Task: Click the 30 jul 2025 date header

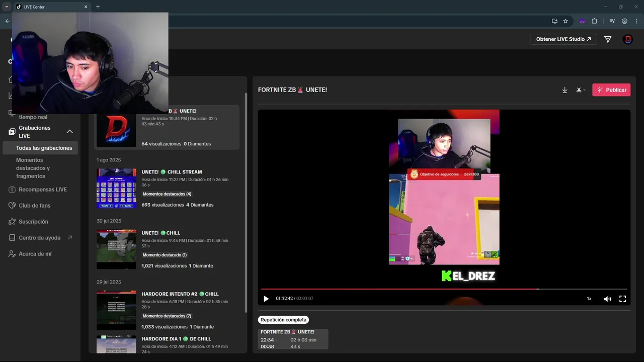Action: point(109,221)
